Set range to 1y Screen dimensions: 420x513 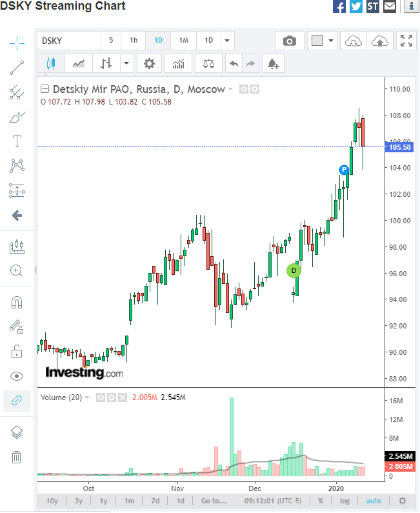[103, 501]
